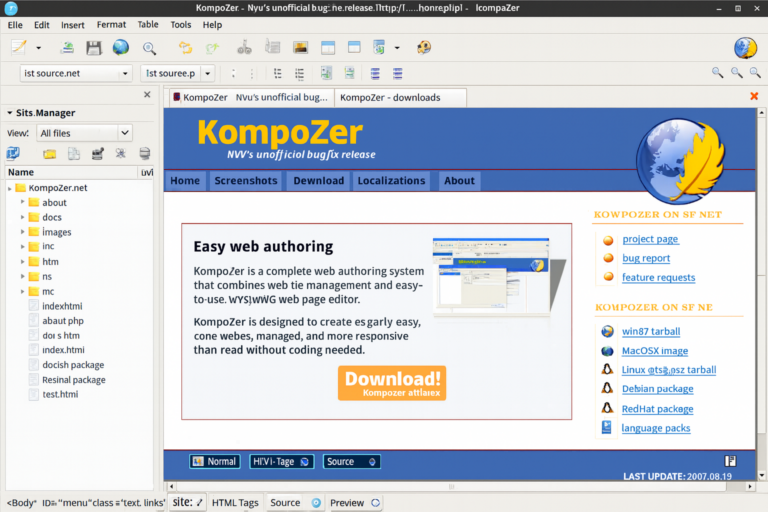Viewport: 768px width, 512px height.
Task: Toggle align left formatting icon
Action: [x=375, y=73]
